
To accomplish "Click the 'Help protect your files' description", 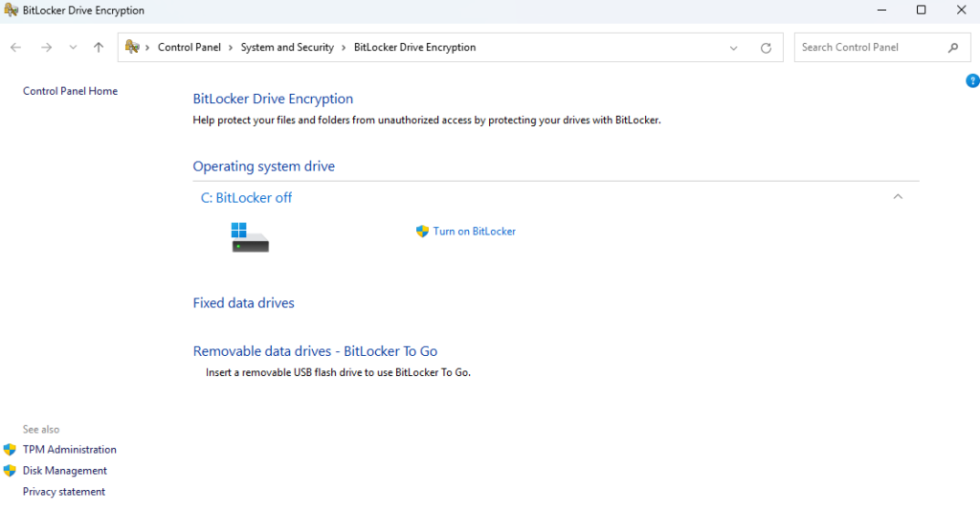I will [x=427, y=120].
